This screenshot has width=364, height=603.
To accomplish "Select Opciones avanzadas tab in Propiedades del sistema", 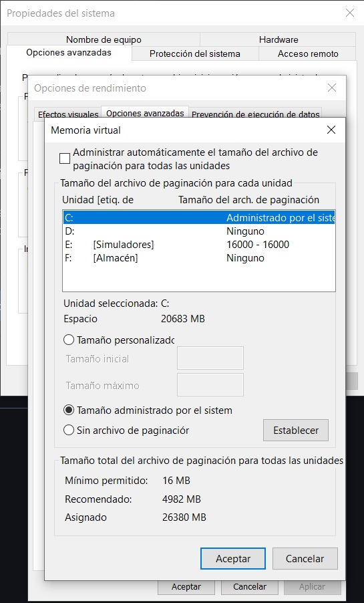I will tap(69, 53).
